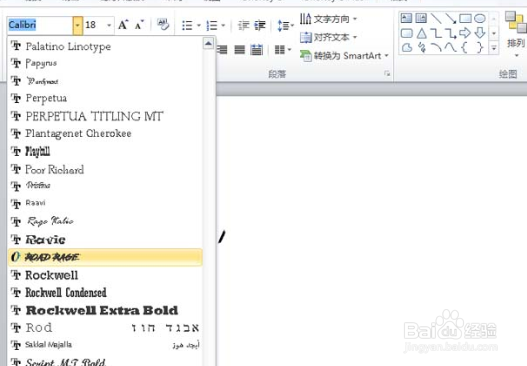Screen dimensions: 527x366
Task: Apply numbered list formatting
Action: click(212, 25)
